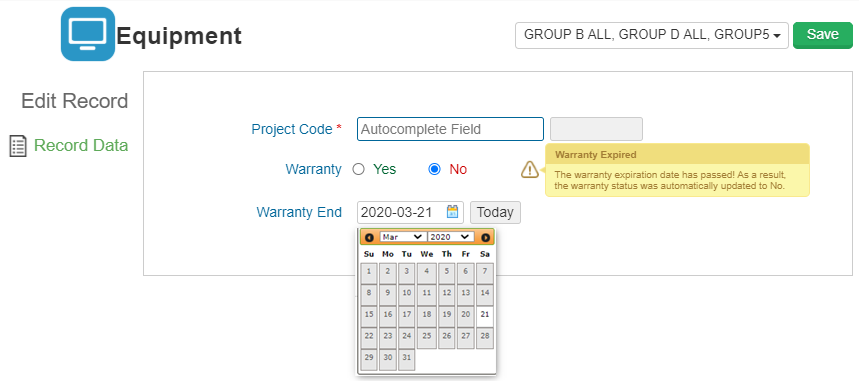Pick day 31 in the calendar

pyautogui.click(x=406, y=357)
